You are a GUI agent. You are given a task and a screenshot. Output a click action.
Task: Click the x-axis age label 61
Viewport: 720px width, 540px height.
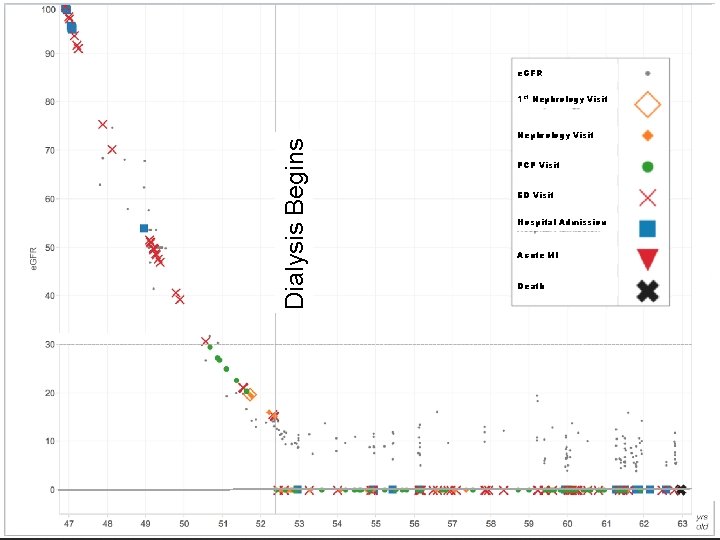tap(606, 524)
